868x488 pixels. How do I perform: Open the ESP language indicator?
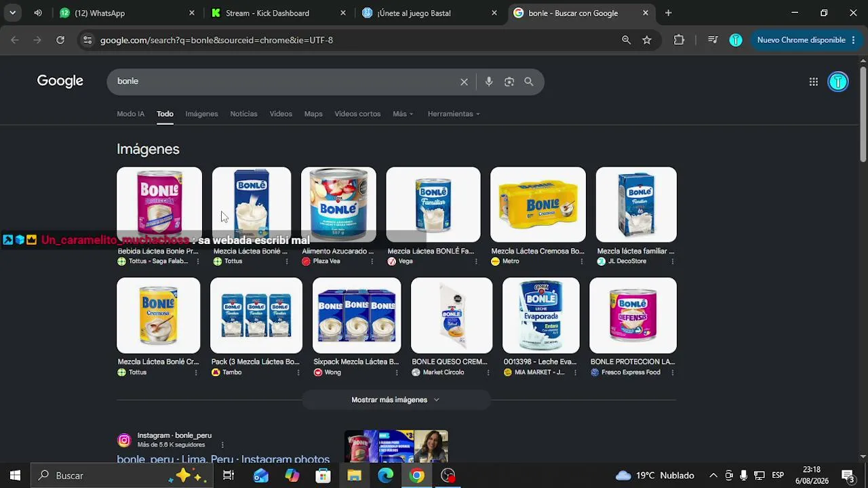(778, 476)
